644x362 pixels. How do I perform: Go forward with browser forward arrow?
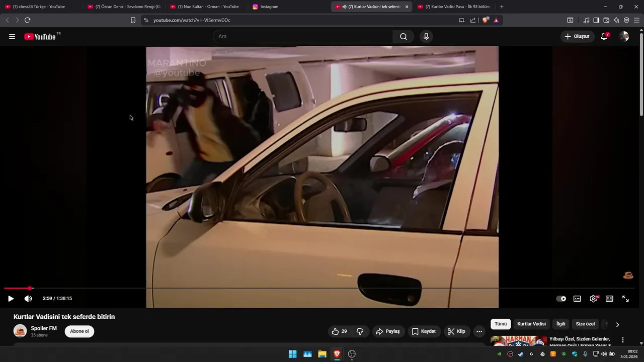pyautogui.click(x=17, y=20)
